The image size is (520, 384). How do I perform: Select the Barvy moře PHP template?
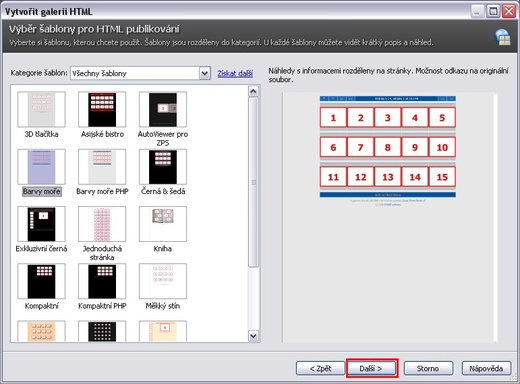click(x=102, y=167)
